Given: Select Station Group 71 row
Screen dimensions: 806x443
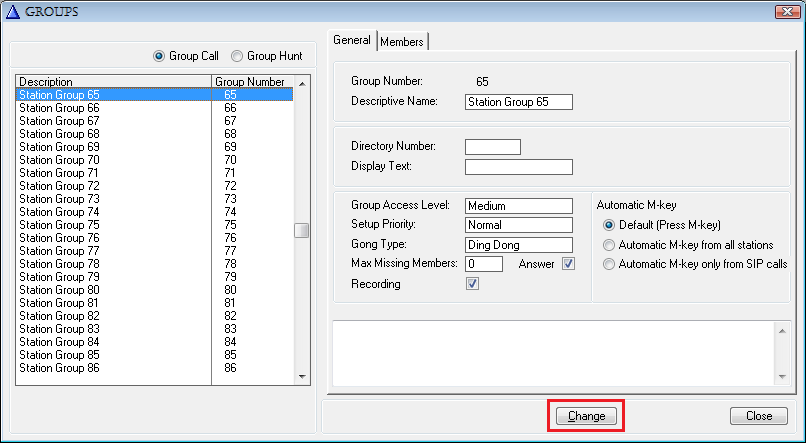Looking at the screenshot, I should pyautogui.click(x=155, y=173).
